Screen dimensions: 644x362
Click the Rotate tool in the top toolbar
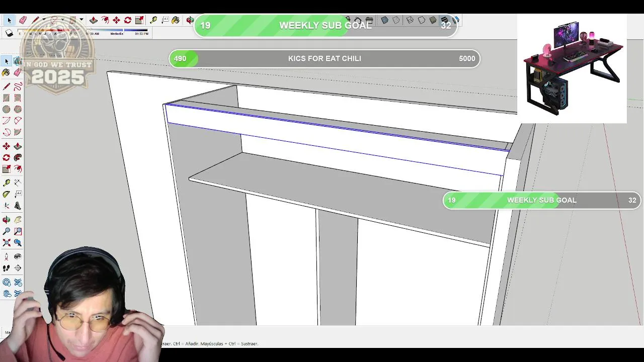coord(128,20)
